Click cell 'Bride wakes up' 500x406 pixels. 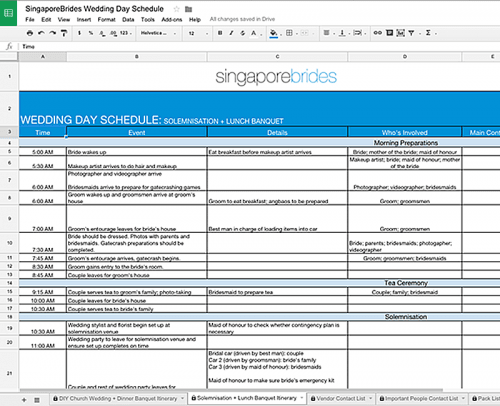coord(137,152)
